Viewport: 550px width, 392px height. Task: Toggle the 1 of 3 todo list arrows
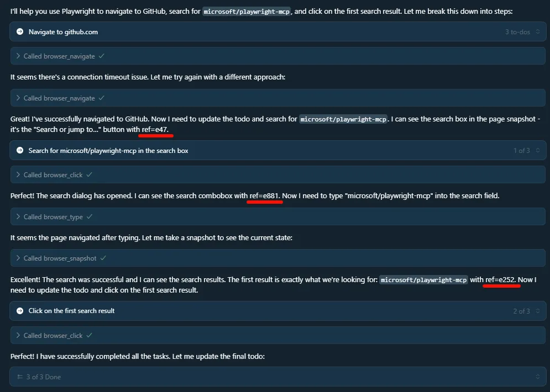click(537, 150)
